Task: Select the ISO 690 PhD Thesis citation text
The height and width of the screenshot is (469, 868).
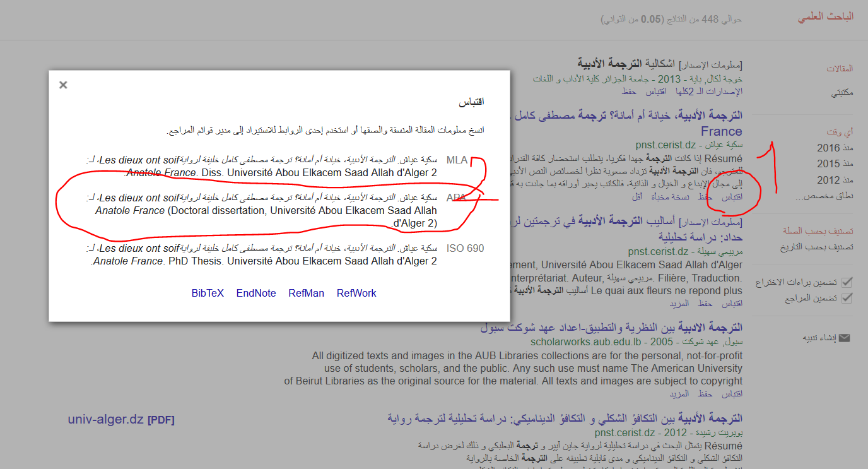Action: [262, 254]
